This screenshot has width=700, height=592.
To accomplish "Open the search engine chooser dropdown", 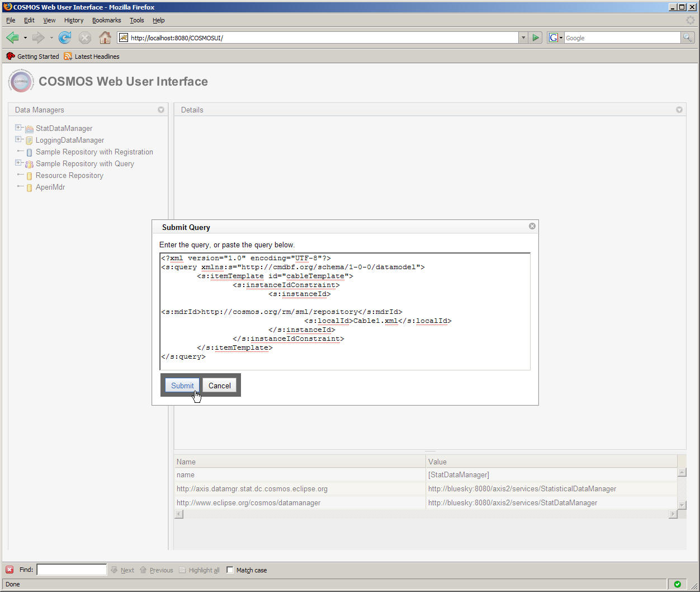I will tap(561, 38).
